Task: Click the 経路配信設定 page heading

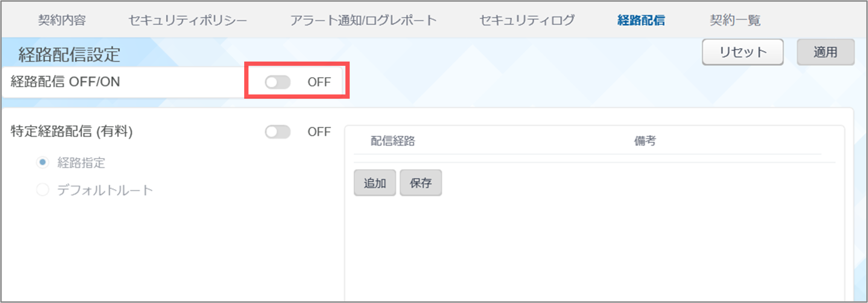Action: pyautogui.click(x=69, y=55)
